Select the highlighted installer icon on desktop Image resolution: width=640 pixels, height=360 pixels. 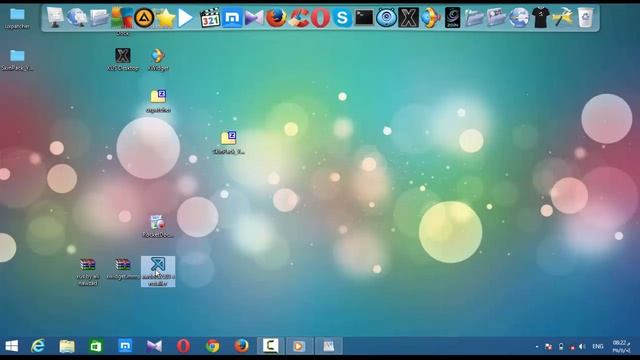click(158, 271)
